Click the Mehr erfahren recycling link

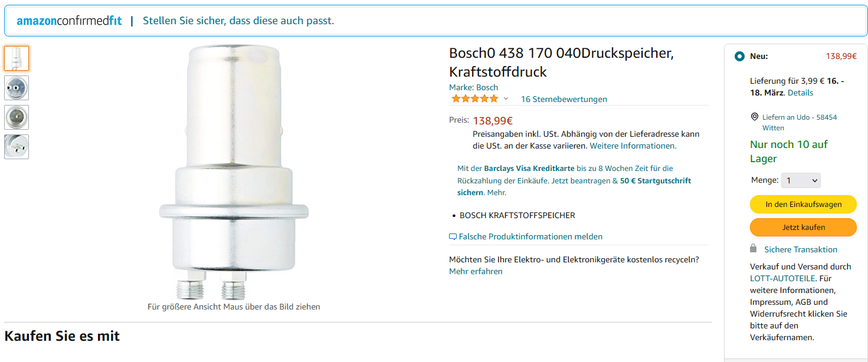pos(476,271)
